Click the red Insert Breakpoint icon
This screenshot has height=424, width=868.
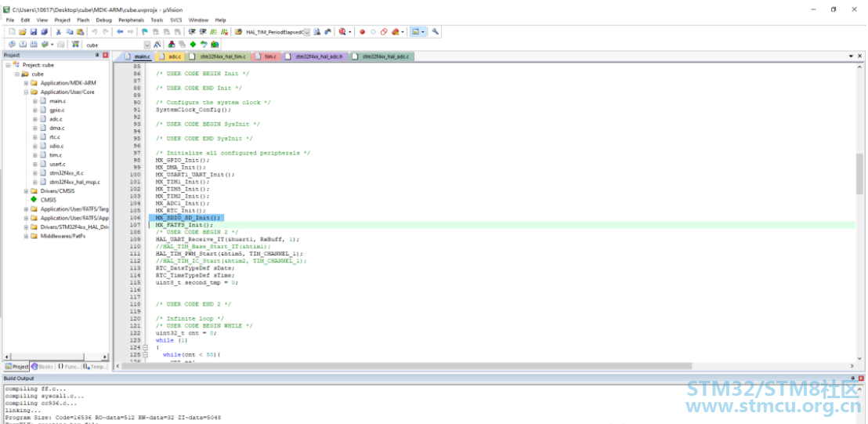pyautogui.click(x=362, y=32)
